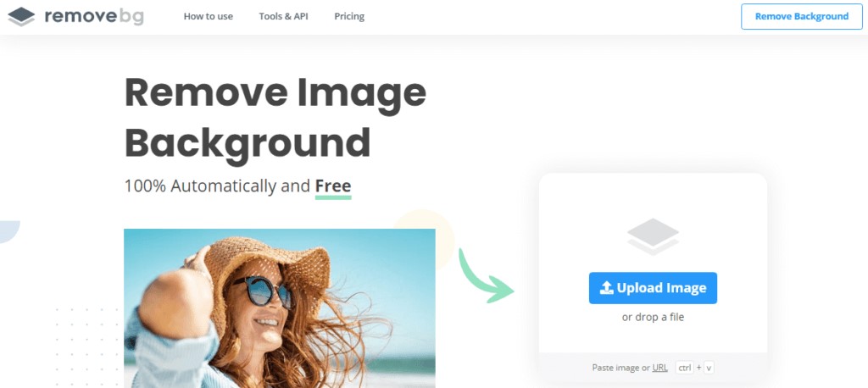Click the "Paste image or" label
Viewport: 868px width, 388px height.
click(621, 368)
